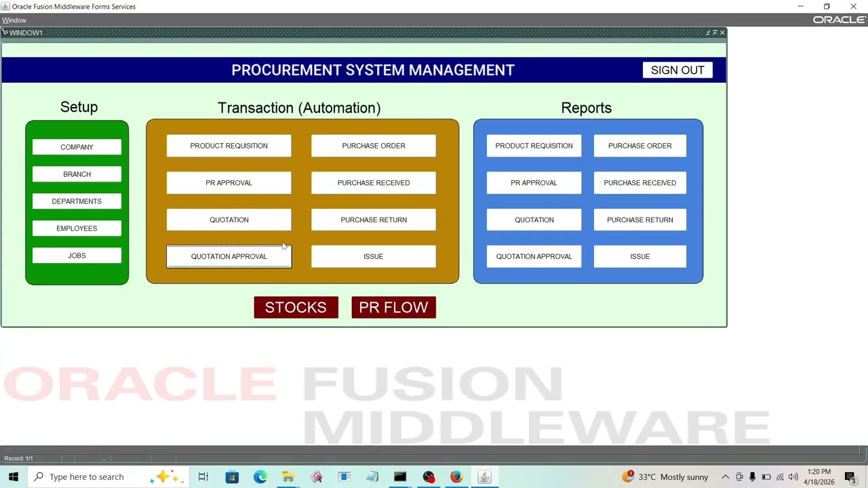This screenshot has width=868, height=488.
Task: Click the PR FLOW button
Action: click(x=393, y=307)
